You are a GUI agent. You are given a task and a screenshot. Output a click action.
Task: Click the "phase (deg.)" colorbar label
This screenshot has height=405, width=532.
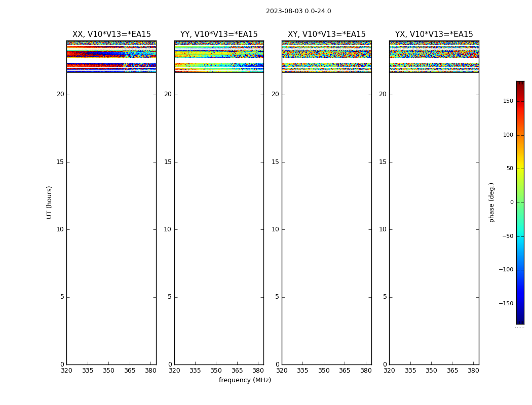click(491, 202)
